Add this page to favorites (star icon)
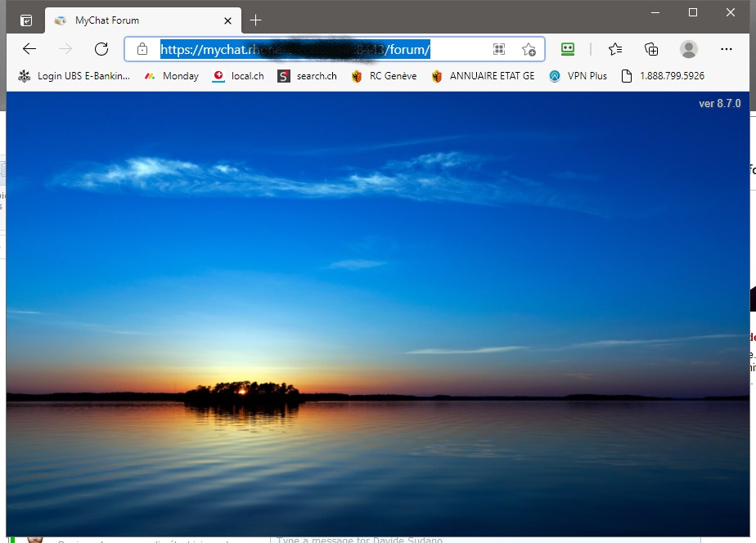Image resolution: width=756 pixels, height=543 pixels. click(529, 50)
